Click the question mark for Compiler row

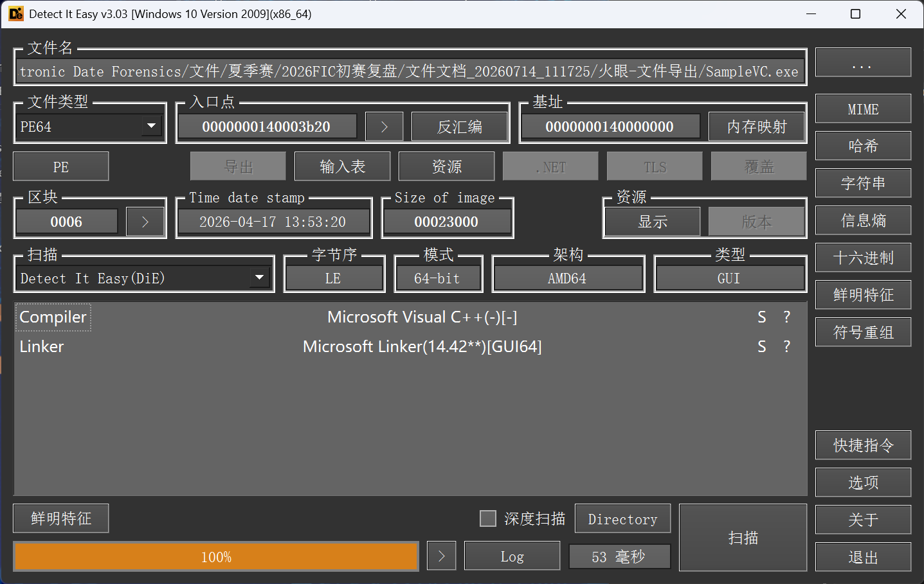(786, 317)
